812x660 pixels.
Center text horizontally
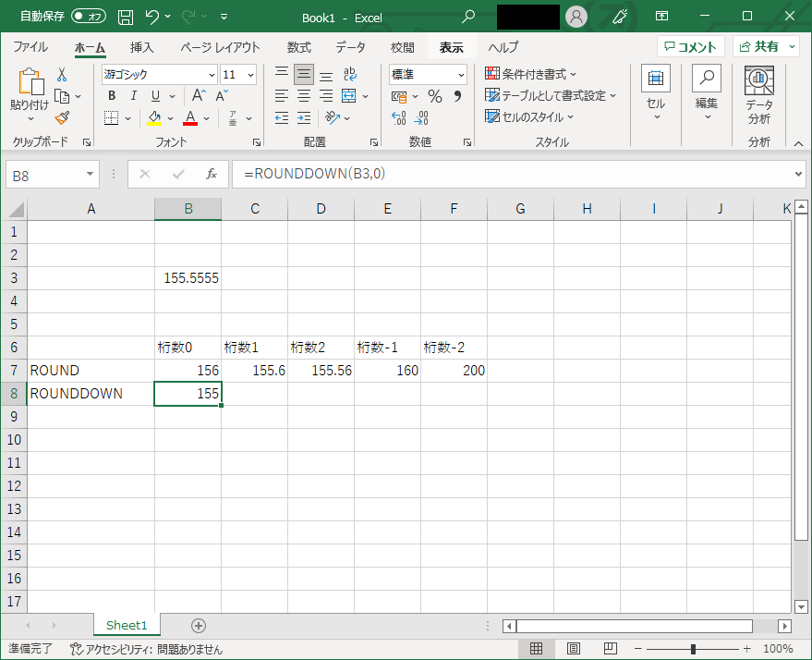[304, 96]
